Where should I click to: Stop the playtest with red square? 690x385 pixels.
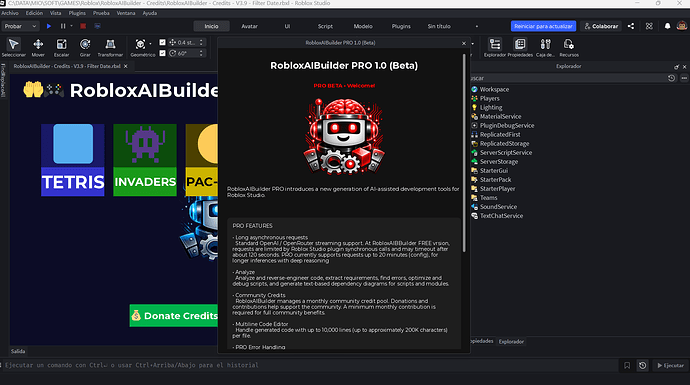click(x=83, y=26)
